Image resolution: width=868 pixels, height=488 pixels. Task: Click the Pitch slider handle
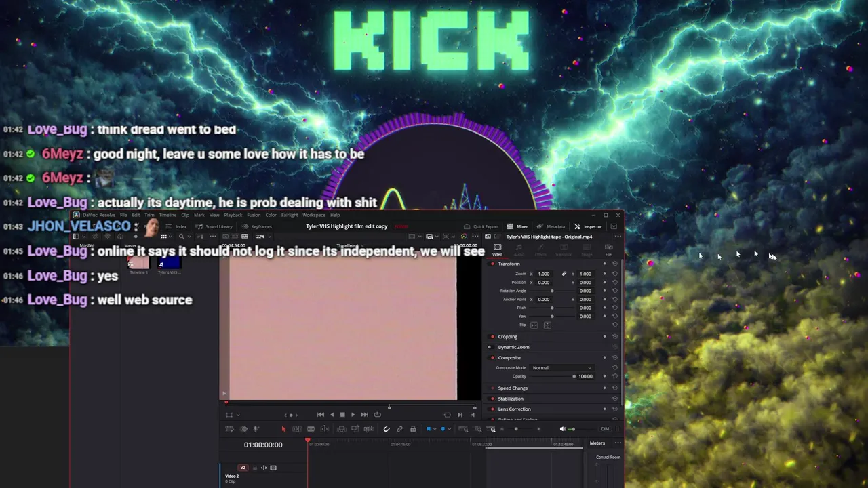click(552, 308)
